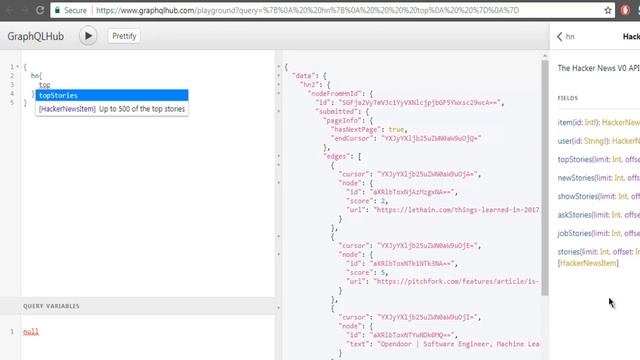The width and height of the screenshot is (640, 360).
Task: Collapse the "submitted" object fold arrow
Action: 279,111
